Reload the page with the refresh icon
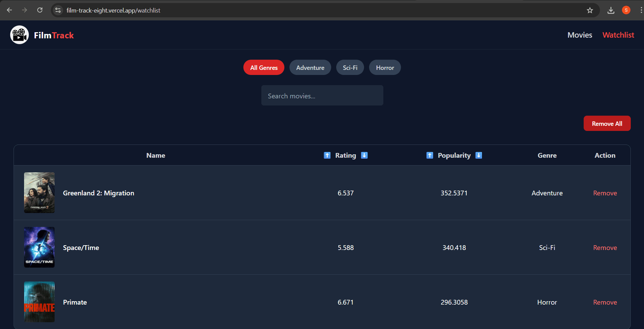Image resolution: width=644 pixels, height=329 pixels. pyautogui.click(x=40, y=10)
